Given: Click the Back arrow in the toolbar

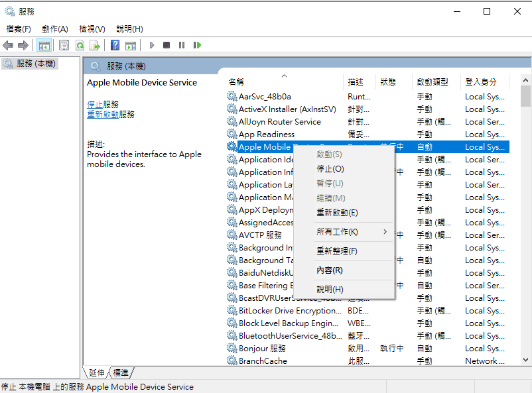Looking at the screenshot, I should click(x=8, y=45).
